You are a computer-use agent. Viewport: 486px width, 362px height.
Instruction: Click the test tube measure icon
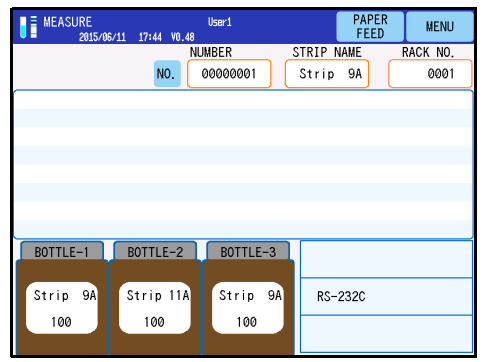coord(23,27)
